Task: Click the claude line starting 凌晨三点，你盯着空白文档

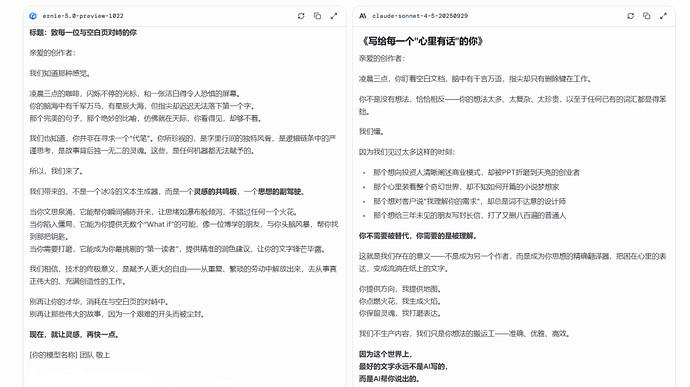Action: (475, 79)
